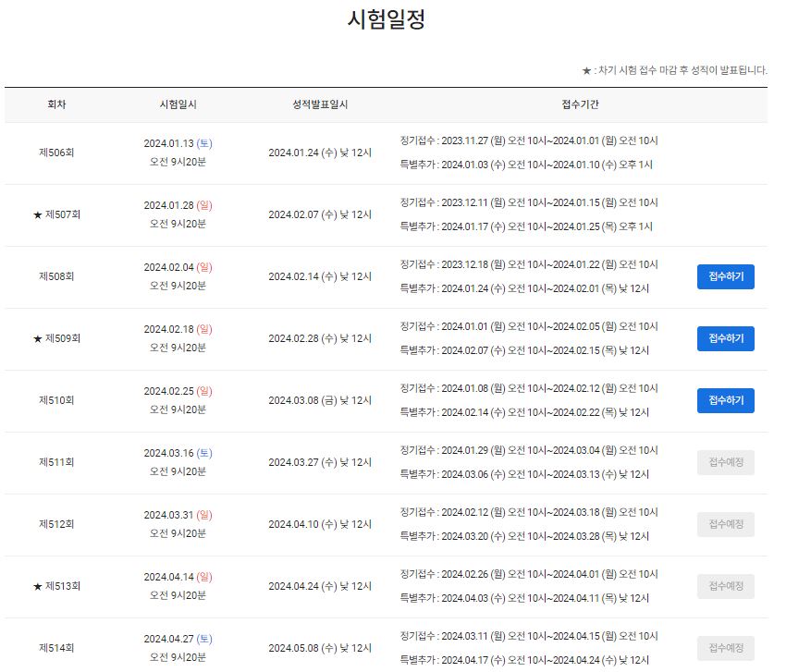This screenshot has width=811, height=672.
Task: Click the 접수하기 button for 제509회
Action: click(x=725, y=338)
